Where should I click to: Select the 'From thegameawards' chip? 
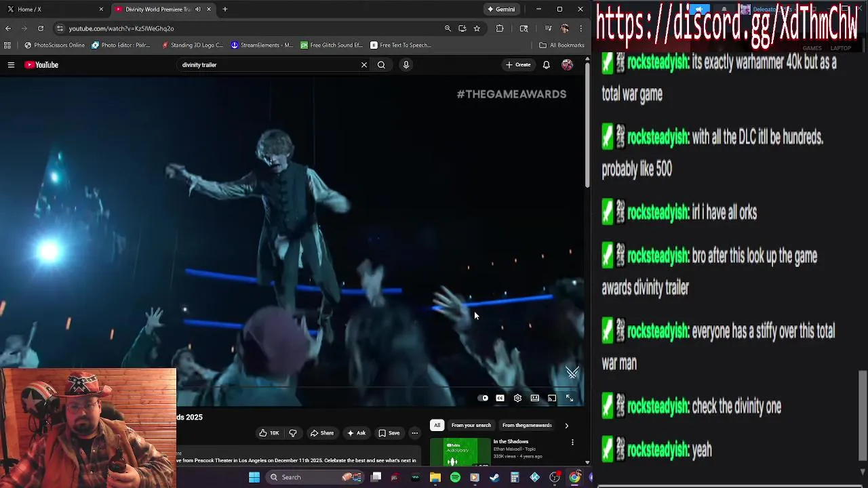527,426
